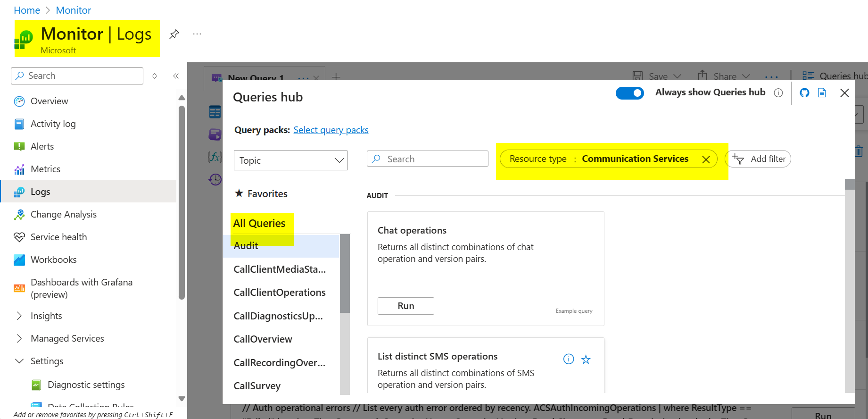Select All Queries heading
The image size is (868, 419).
click(x=259, y=223)
